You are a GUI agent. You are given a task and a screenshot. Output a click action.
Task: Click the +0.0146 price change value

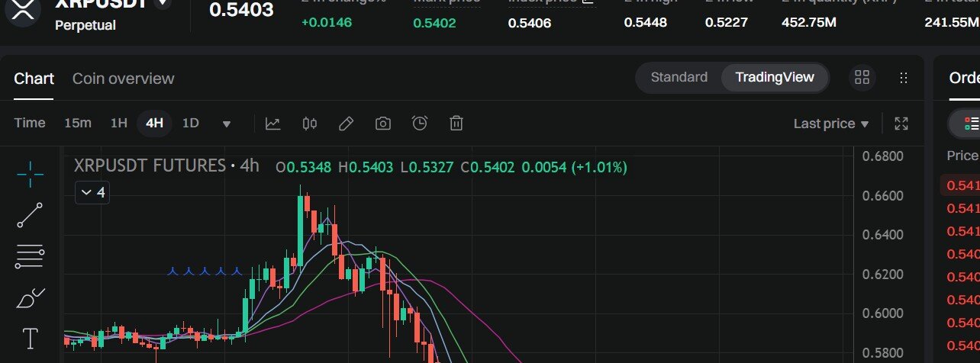pyautogui.click(x=326, y=23)
